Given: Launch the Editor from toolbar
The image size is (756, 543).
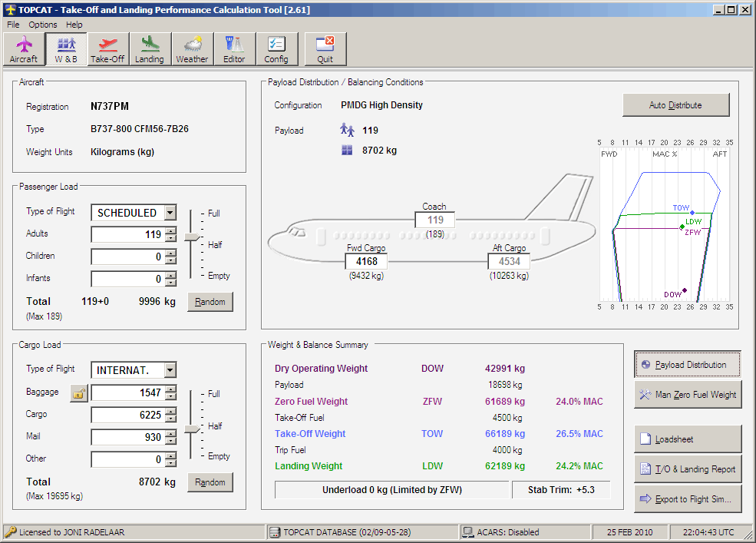Looking at the screenshot, I should click(234, 50).
